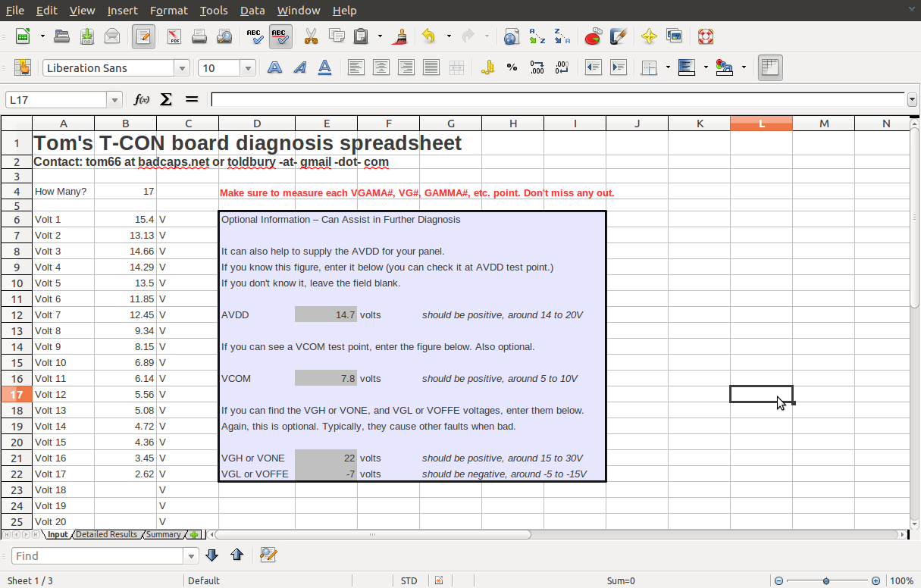Toggle AutoSpellcheck

tap(280, 36)
